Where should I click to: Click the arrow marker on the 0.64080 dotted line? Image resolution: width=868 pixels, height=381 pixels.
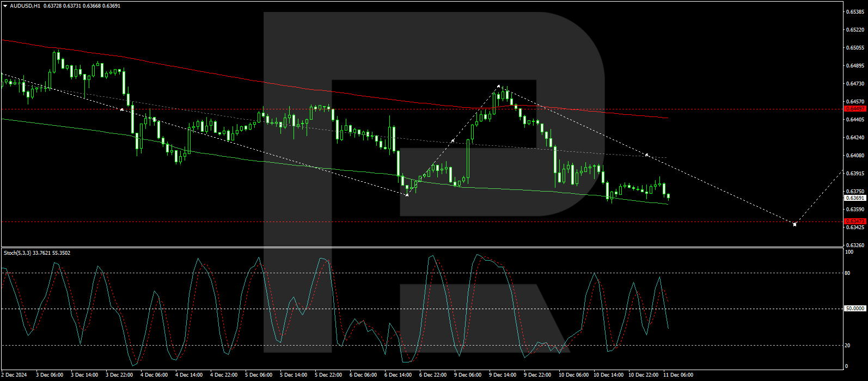[x=646, y=155]
